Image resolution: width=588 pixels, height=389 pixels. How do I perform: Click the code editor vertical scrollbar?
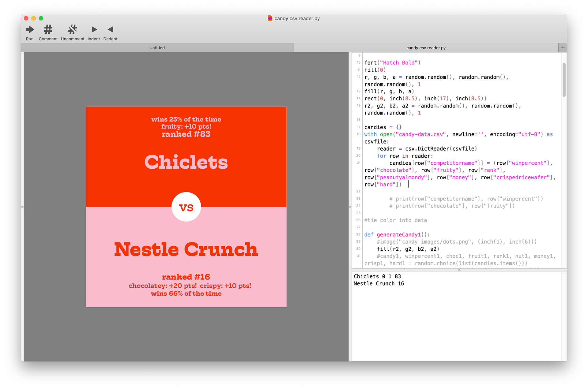point(564,80)
